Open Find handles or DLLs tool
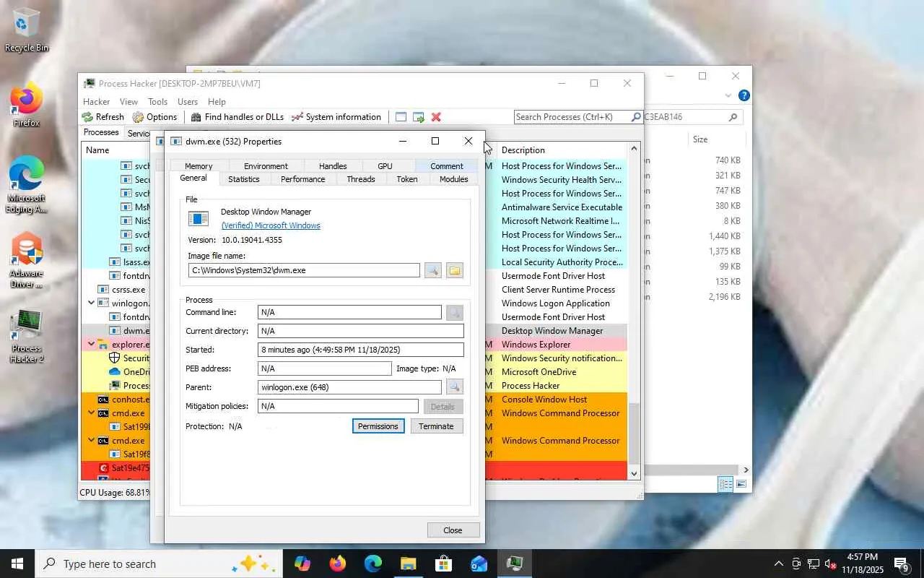Image resolution: width=924 pixels, height=578 pixels. pyautogui.click(x=237, y=117)
